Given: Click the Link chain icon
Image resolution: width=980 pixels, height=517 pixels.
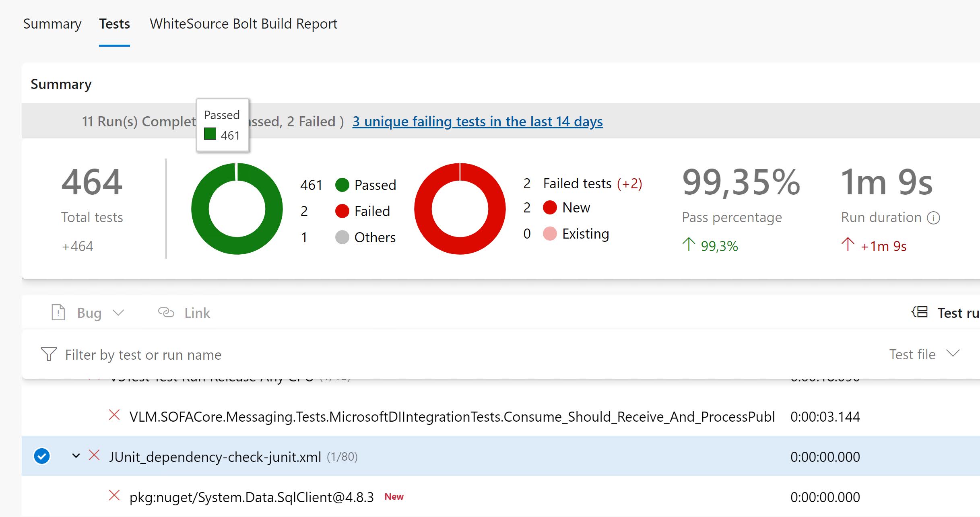Looking at the screenshot, I should point(166,313).
